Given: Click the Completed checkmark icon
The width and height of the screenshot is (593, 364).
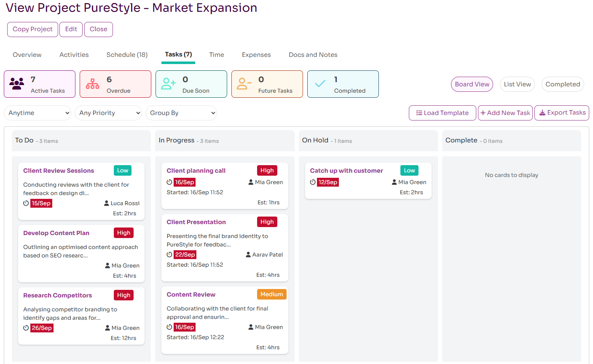Looking at the screenshot, I should point(320,84).
